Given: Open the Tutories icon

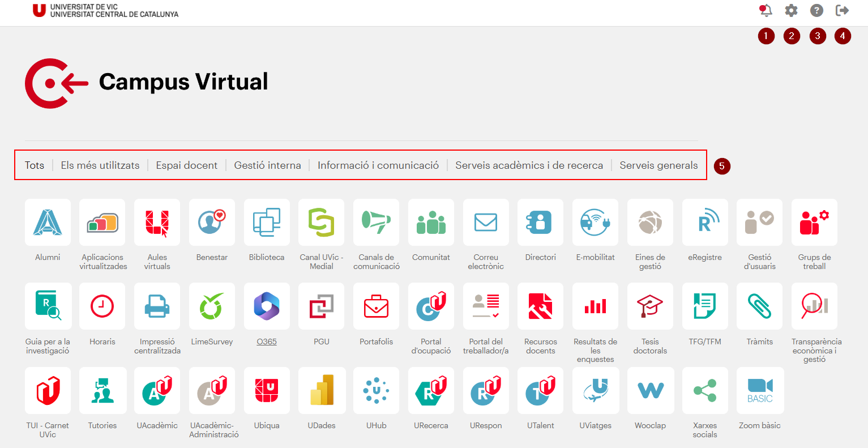Looking at the screenshot, I should pyautogui.click(x=102, y=390).
